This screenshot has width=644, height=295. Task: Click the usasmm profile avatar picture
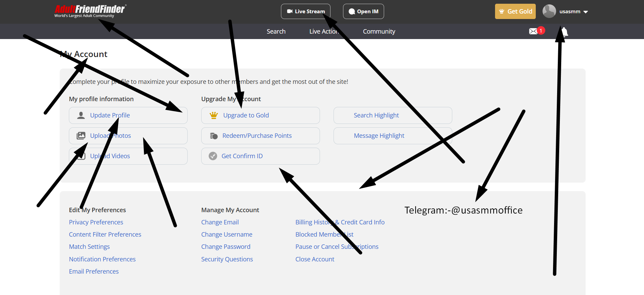[x=549, y=11]
